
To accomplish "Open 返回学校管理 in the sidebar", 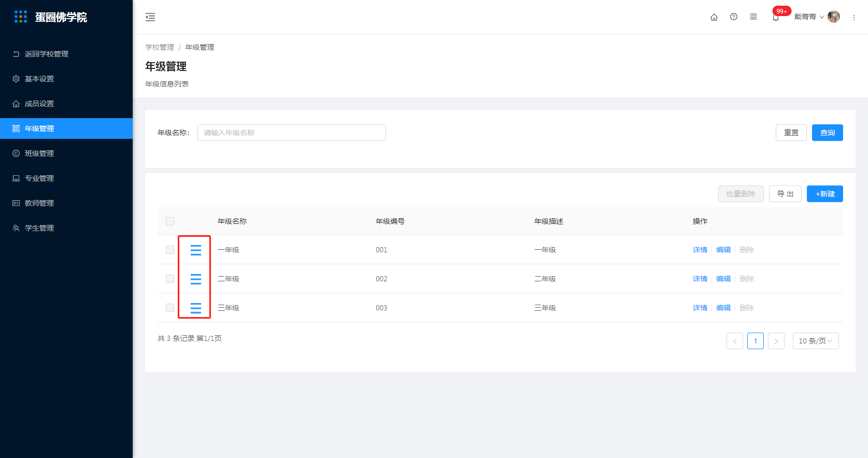I will (x=66, y=54).
